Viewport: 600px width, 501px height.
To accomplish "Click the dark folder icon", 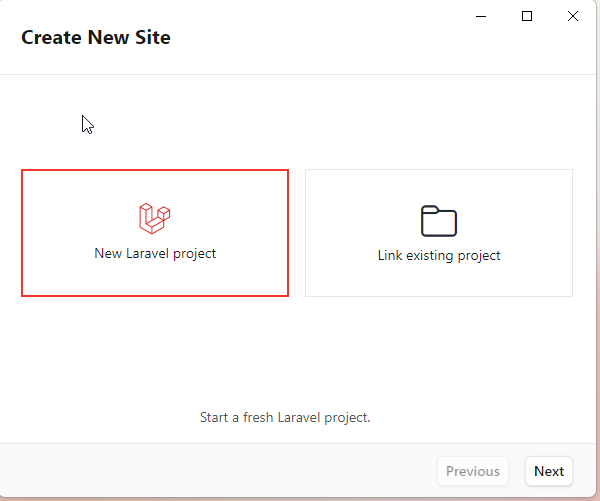I will (439, 221).
